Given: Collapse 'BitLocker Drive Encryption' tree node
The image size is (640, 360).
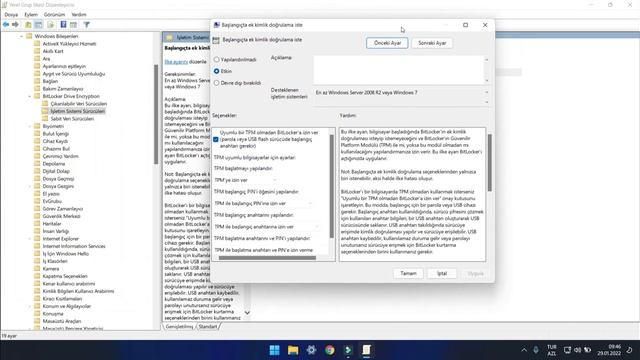Looking at the screenshot, I should point(29,96).
